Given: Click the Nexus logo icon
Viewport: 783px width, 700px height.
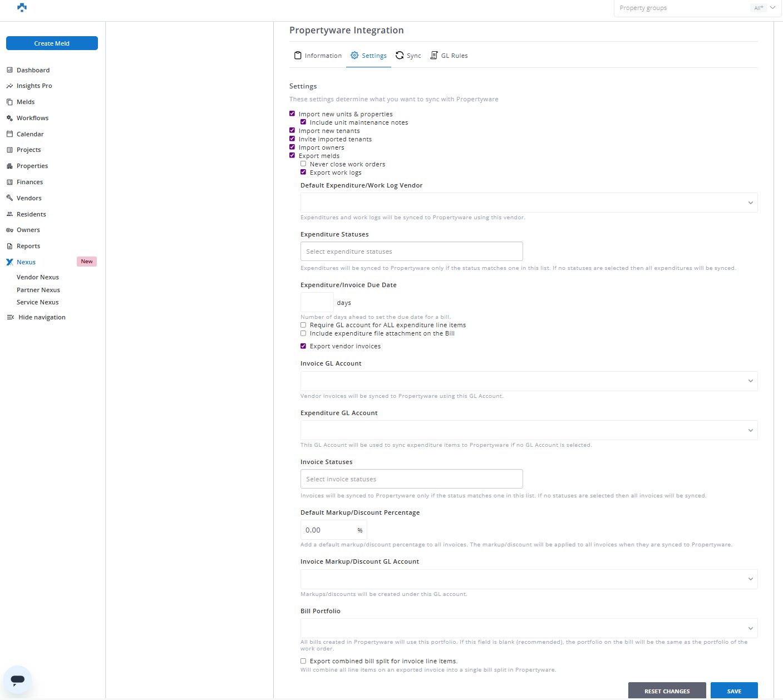Looking at the screenshot, I should click(x=9, y=262).
